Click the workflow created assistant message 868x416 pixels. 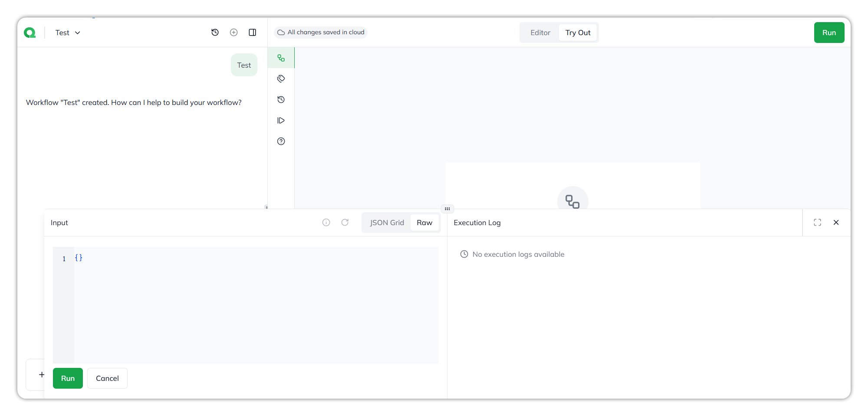134,102
